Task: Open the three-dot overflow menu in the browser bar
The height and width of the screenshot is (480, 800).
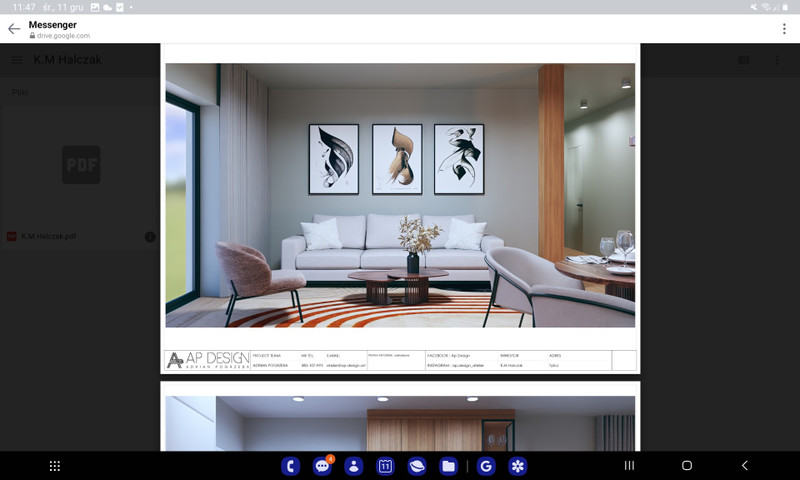Action: (784, 29)
